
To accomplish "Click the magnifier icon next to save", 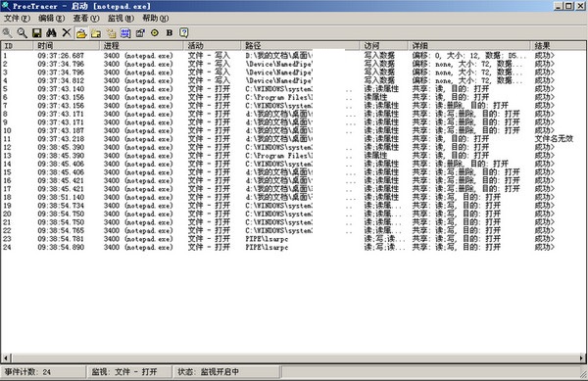I will coord(23,33).
